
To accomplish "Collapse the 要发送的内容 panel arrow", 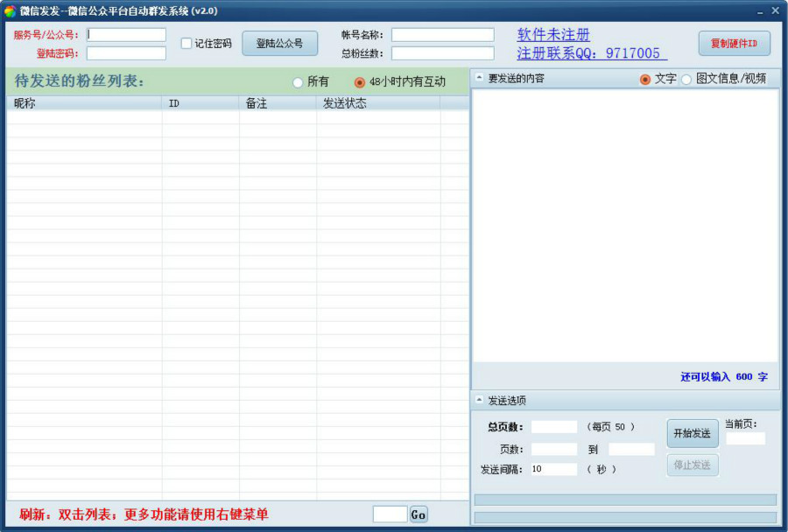I will coord(479,78).
